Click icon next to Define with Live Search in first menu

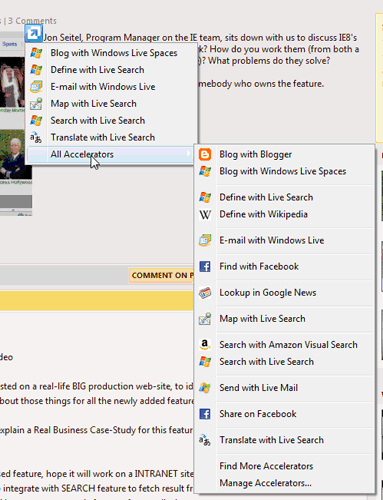[36, 70]
